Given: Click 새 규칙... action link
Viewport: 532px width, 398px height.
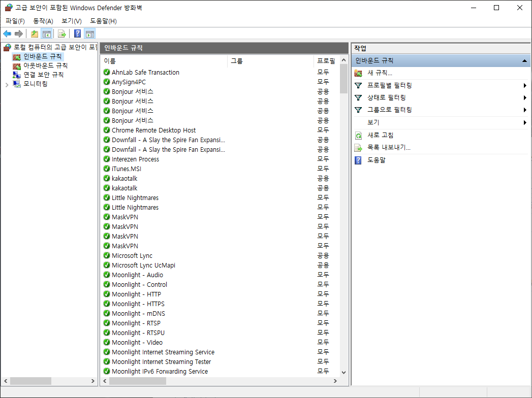Looking at the screenshot, I should (380, 73).
